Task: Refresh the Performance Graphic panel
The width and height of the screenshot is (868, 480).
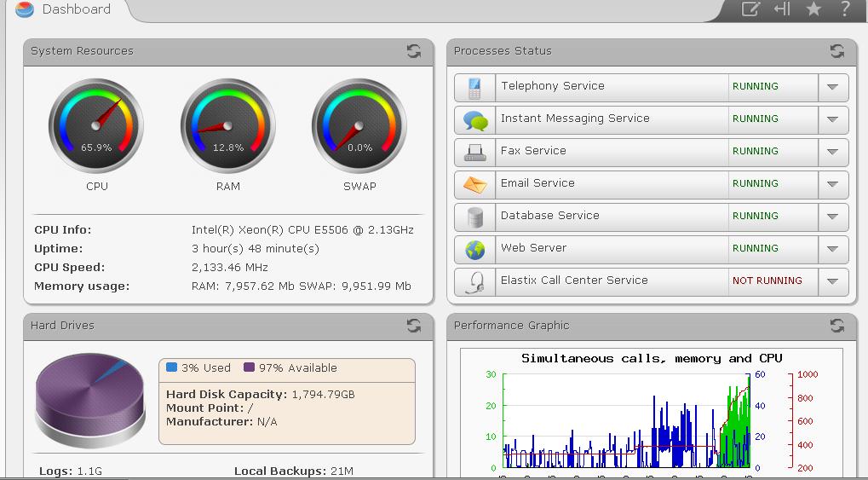Action: [x=836, y=326]
